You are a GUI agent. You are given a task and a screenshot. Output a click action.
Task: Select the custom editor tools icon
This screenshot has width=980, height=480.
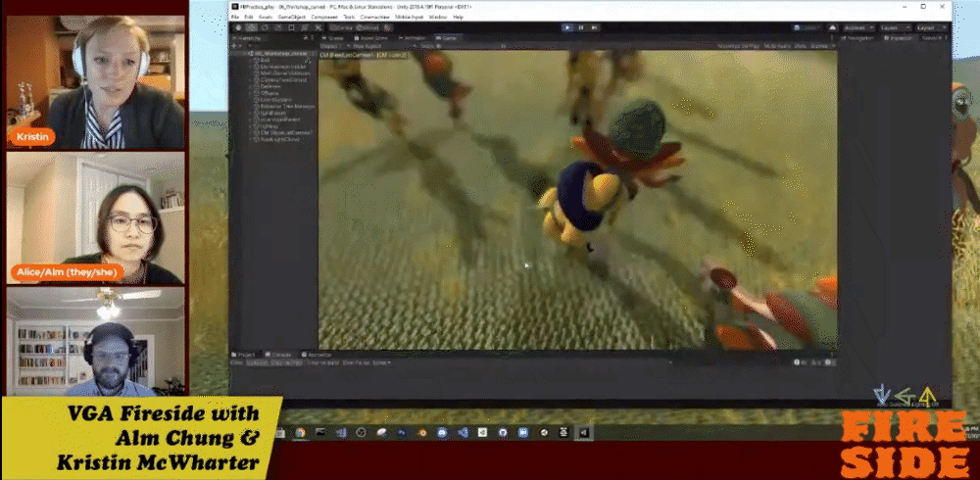coord(318,27)
